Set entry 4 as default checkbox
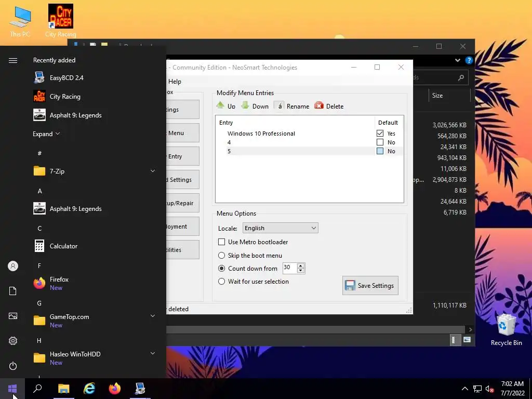The image size is (532, 399). [380, 142]
